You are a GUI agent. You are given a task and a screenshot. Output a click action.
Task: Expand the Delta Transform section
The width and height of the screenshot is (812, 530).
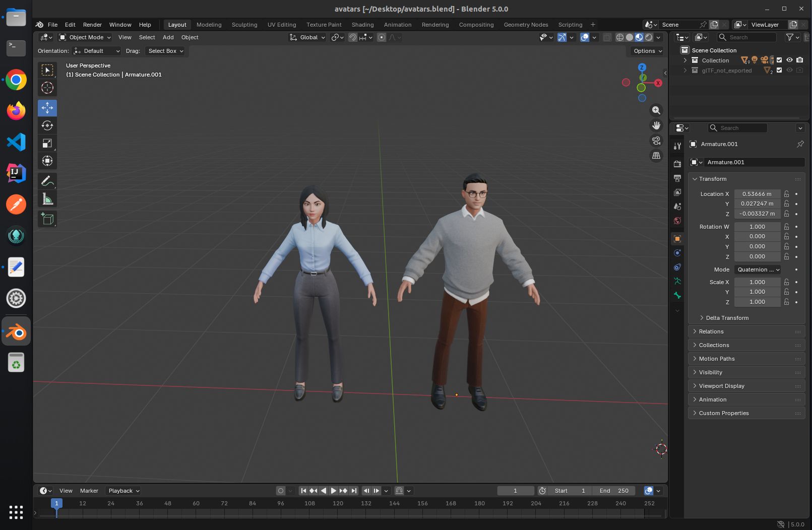pyautogui.click(x=727, y=318)
